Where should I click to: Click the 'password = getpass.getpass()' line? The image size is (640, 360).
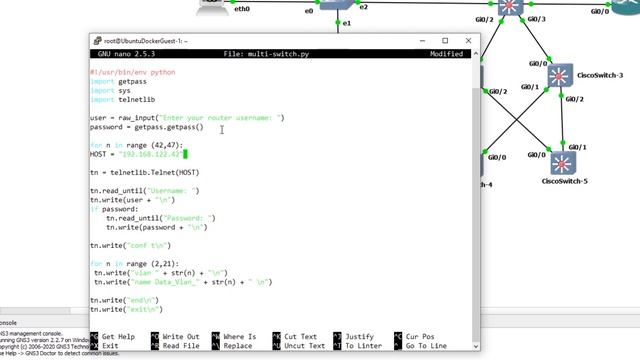point(147,127)
